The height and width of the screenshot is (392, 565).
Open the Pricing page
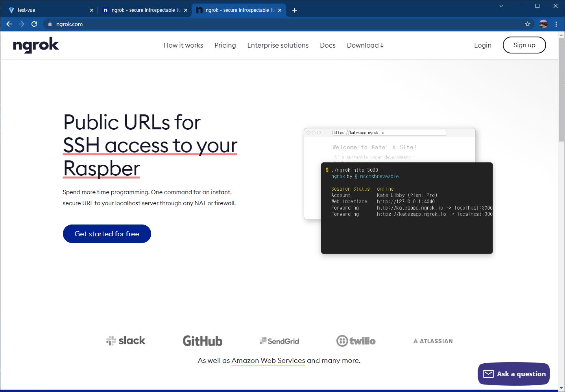[x=225, y=45]
